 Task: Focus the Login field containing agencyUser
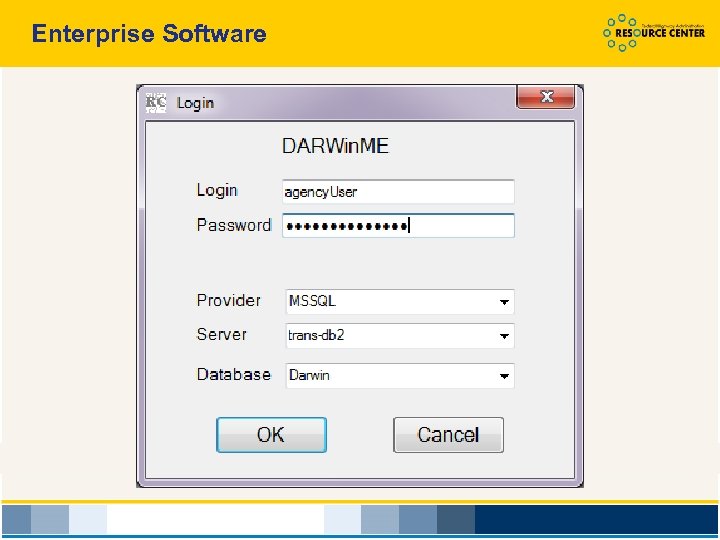click(398, 191)
